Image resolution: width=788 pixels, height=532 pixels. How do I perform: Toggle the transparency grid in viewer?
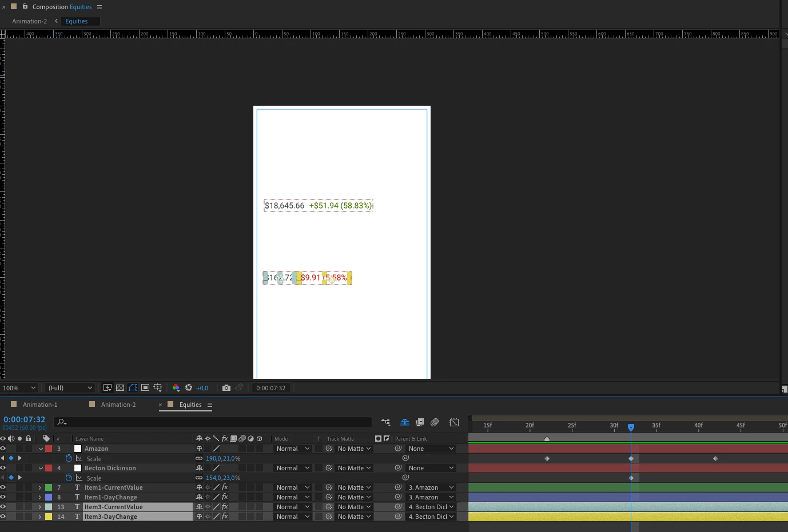coord(120,387)
